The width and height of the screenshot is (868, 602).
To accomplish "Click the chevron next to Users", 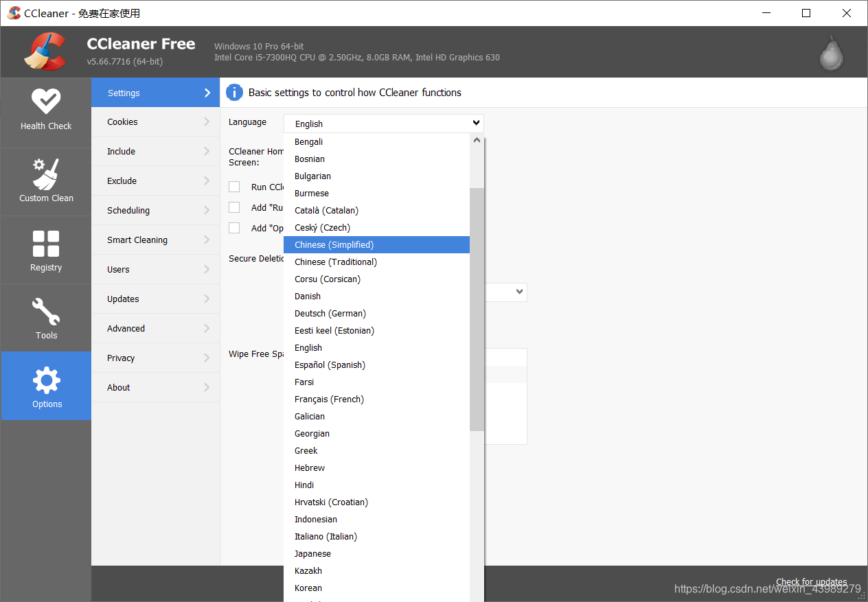I will click(207, 270).
